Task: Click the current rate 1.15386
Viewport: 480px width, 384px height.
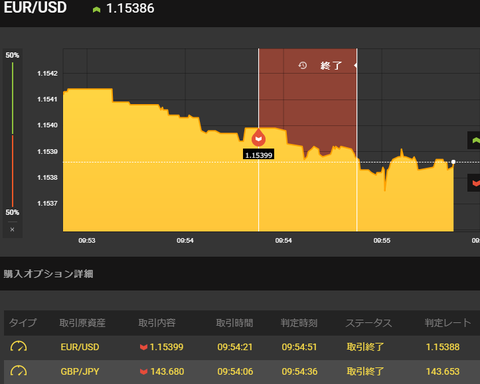Action: (130, 8)
